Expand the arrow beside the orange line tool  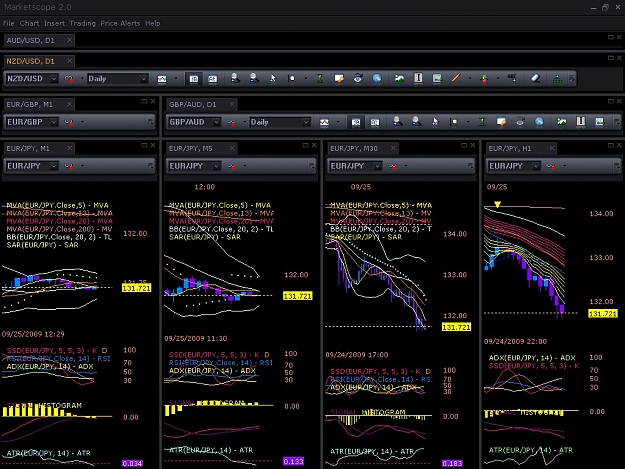click(470, 79)
